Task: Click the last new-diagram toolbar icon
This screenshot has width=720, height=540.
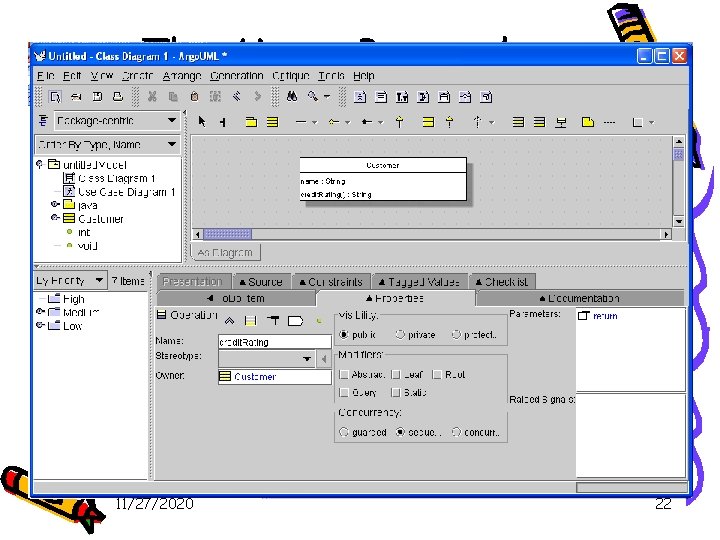Action: [x=486, y=97]
